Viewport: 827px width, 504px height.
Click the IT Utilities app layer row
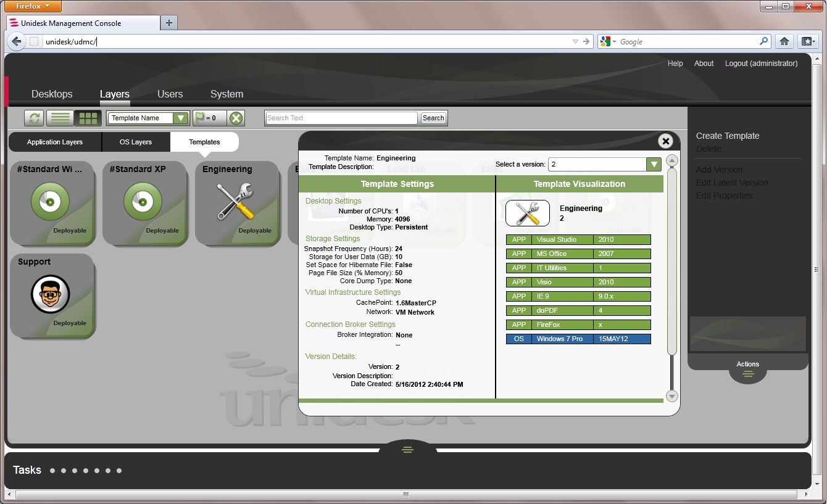578,268
